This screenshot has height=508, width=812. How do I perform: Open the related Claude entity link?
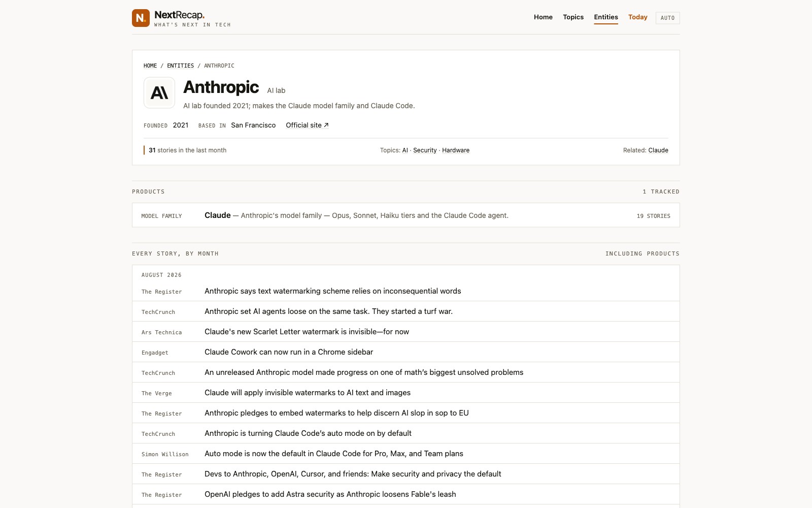tap(658, 150)
